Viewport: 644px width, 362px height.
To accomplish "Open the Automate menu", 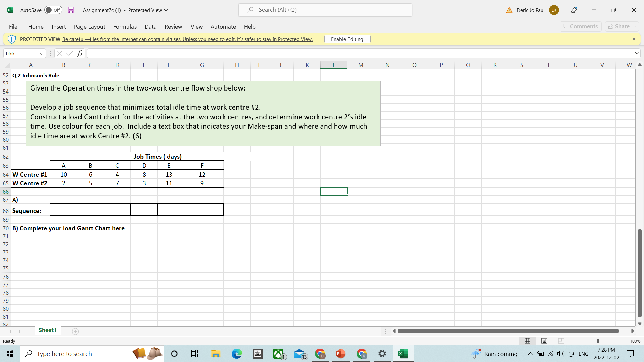I will pyautogui.click(x=223, y=27).
